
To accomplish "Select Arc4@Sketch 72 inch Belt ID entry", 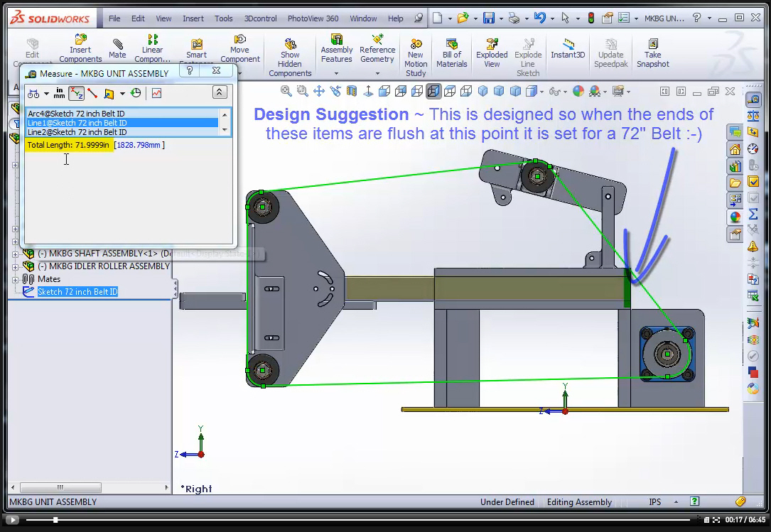I will coord(122,113).
